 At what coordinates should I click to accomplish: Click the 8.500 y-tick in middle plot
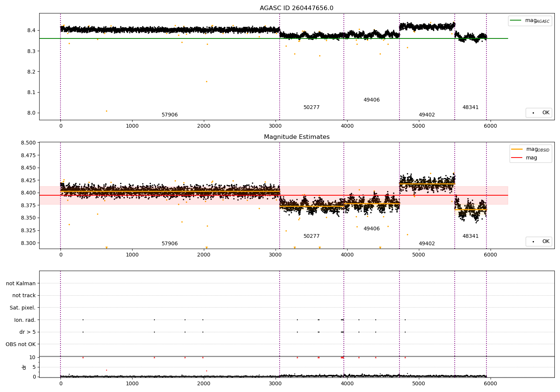pyautogui.click(x=29, y=143)
